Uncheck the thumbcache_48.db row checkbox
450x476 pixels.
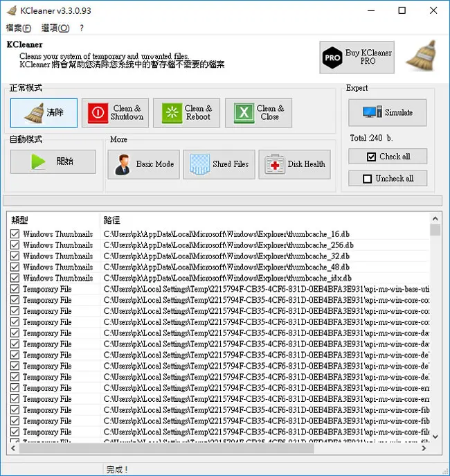click(x=15, y=267)
